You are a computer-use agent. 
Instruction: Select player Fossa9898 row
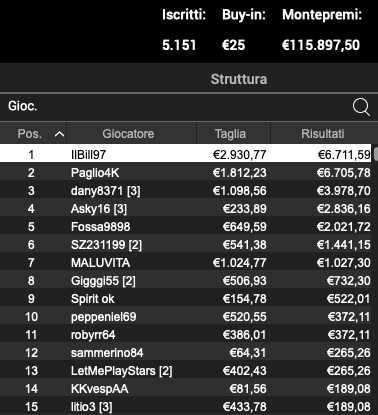click(x=186, y=226)
